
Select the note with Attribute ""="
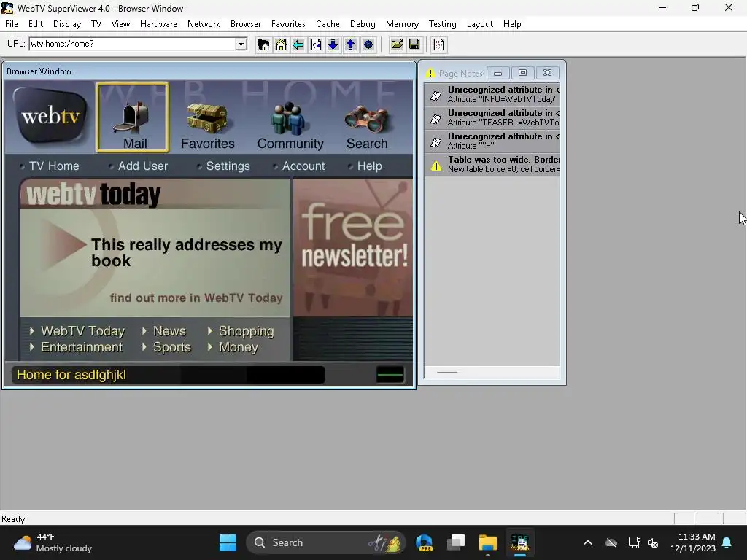coord(492,141)
